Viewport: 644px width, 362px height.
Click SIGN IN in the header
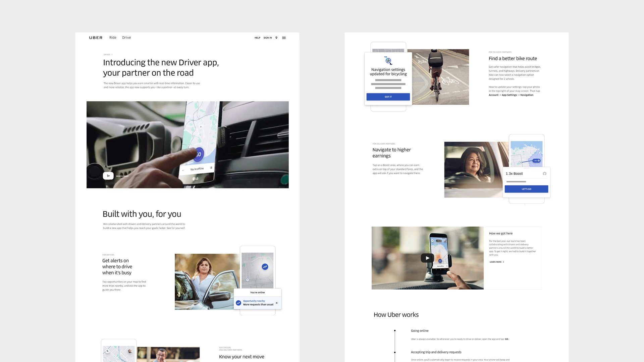pyautogui.click(x=268, y=38)
